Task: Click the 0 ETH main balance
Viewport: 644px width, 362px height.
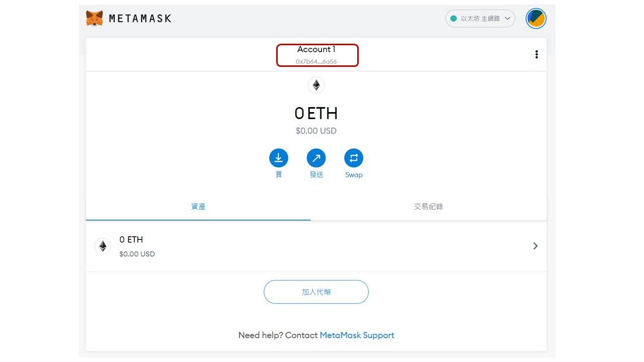Action: [316, 114]
